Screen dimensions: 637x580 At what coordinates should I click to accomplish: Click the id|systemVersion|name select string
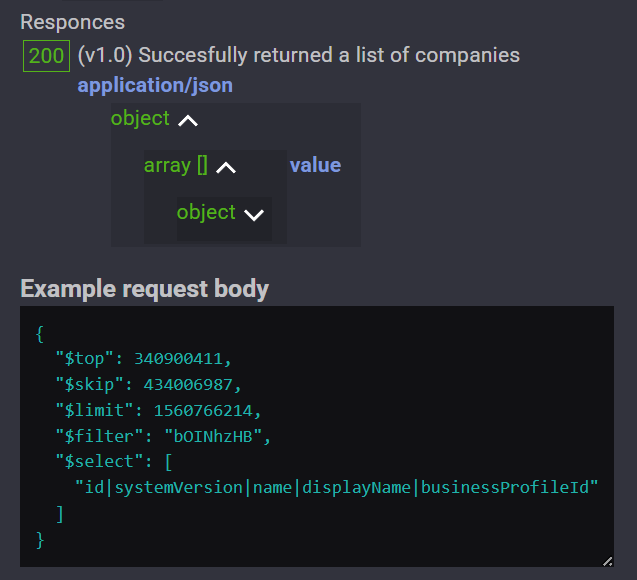(x=336, y=488)
